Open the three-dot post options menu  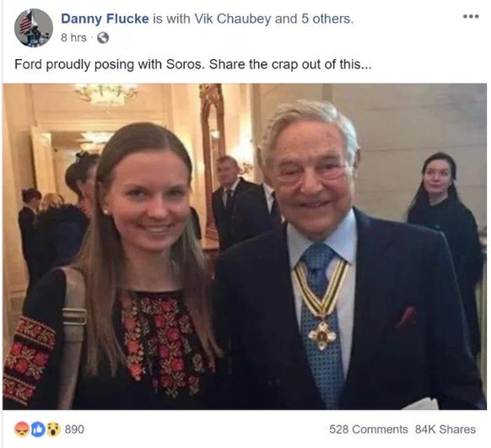(x=471, y=16)
